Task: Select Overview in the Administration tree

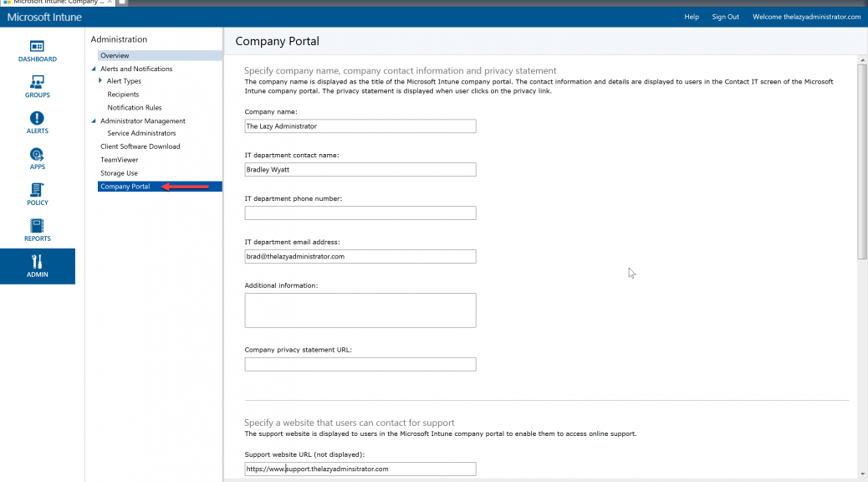Action: point(160,55)
